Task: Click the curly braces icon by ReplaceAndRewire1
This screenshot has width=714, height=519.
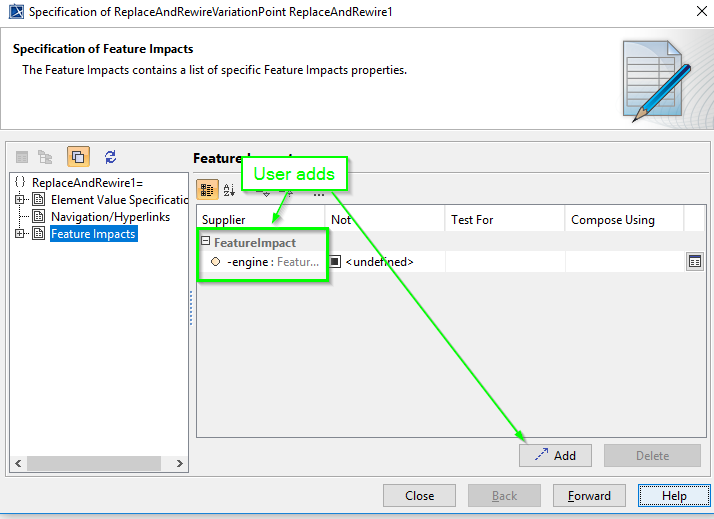Action: tap(20, 182)
